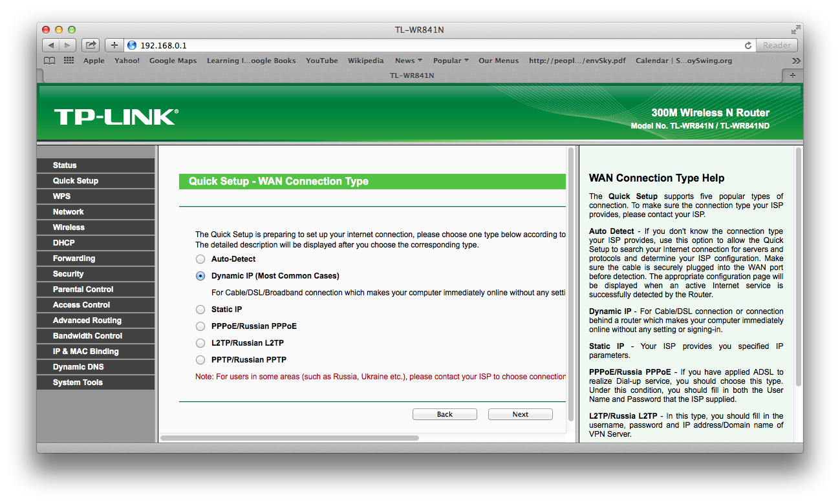
Task: Click the Next button
Action: click(521, 414)
